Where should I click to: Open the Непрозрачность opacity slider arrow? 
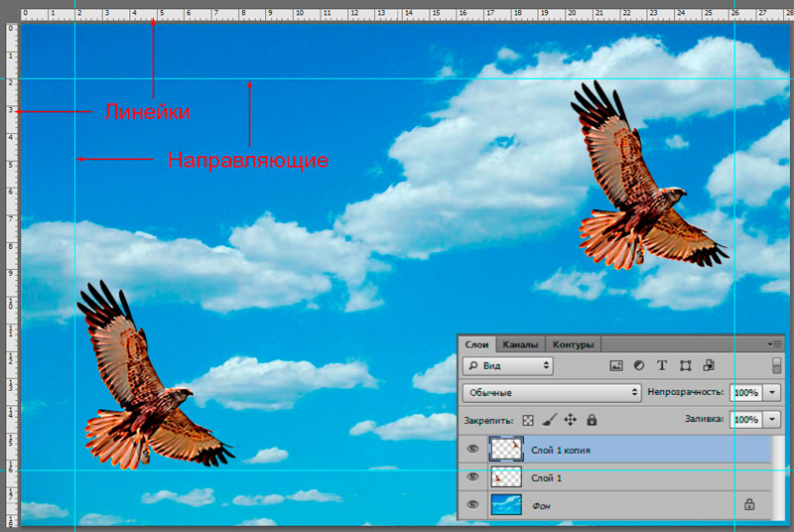tap(772, 392)
